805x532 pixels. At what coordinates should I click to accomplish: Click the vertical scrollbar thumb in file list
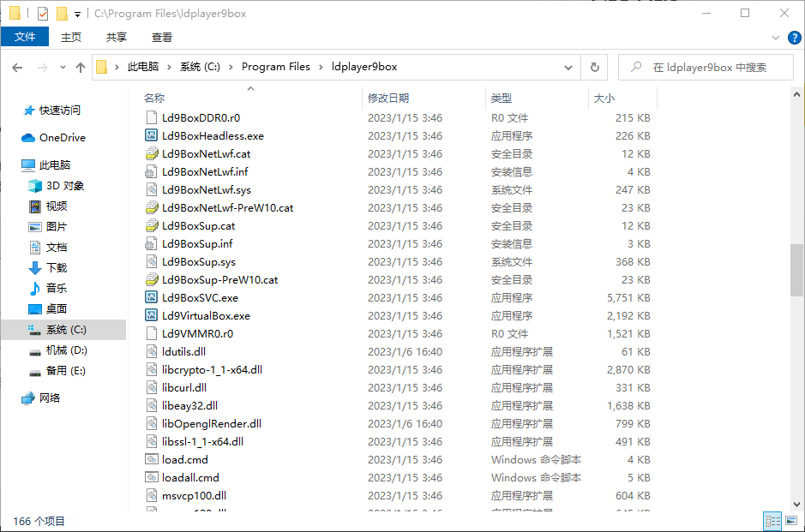(797, 269)
